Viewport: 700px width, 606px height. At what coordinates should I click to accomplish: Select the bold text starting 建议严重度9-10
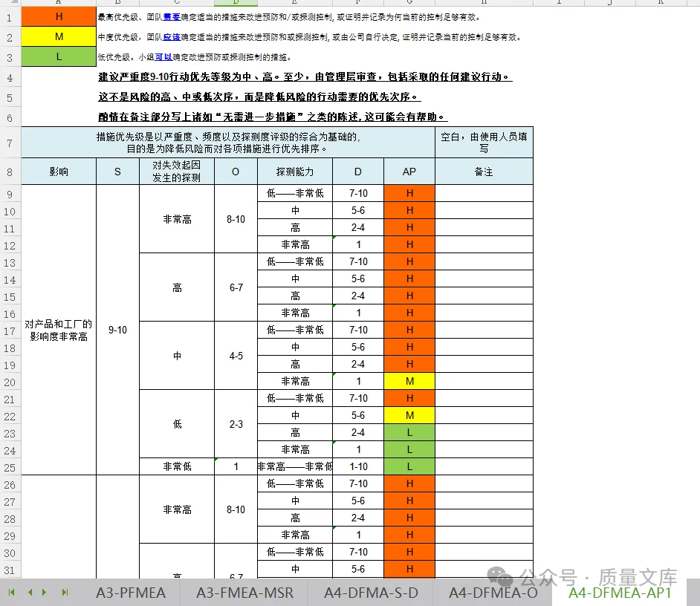[x=305, y=76]
